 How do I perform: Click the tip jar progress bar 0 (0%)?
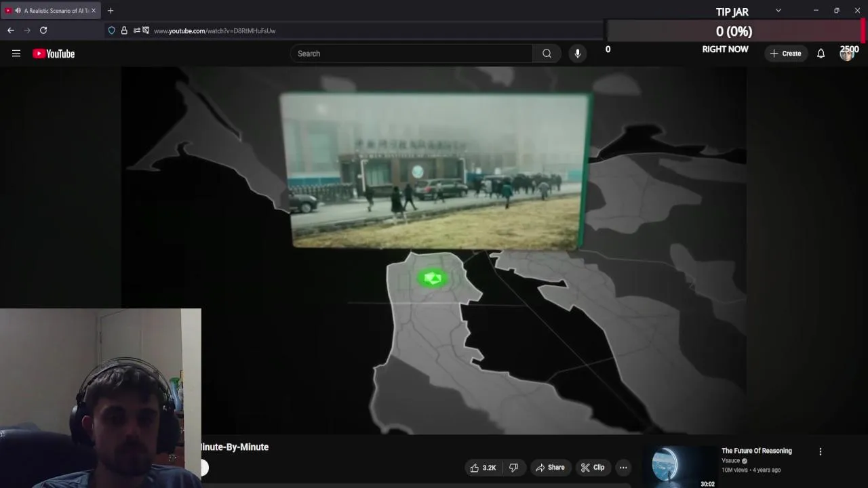pyautogui.click(x=734, y=31)
